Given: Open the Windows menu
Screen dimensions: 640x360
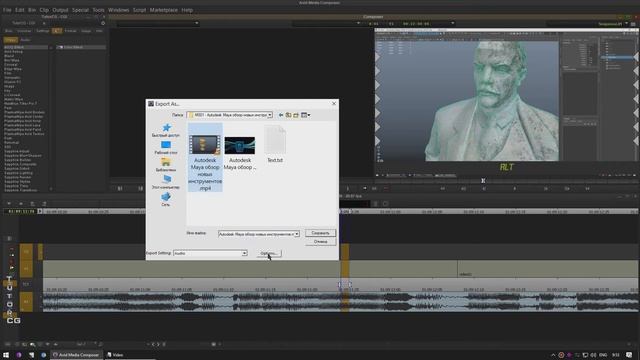Looking at the screenshot, I should point(118,10).
